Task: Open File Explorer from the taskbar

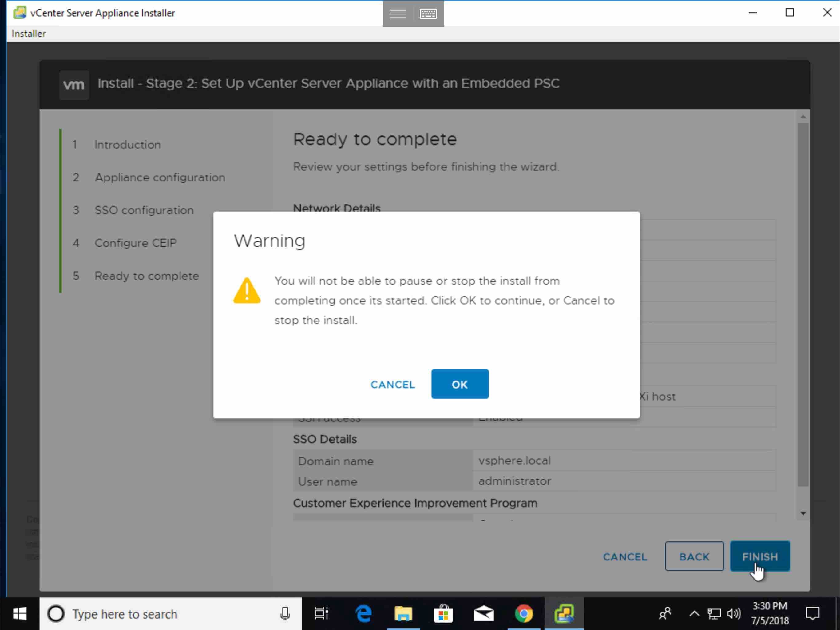Action: 403,614
